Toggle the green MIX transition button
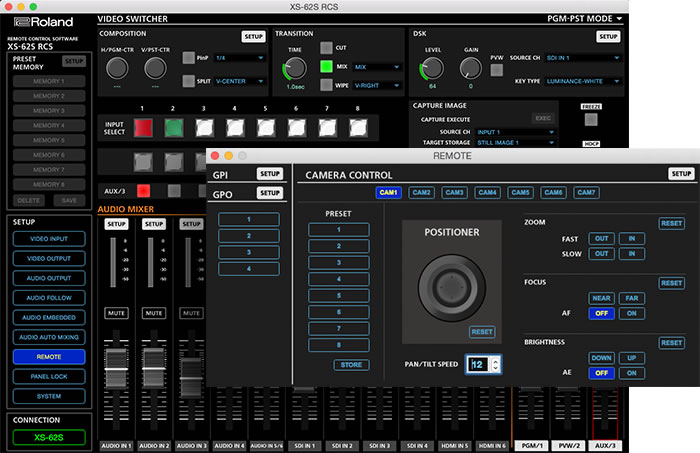This screenshot has width=700, height=453. tap(326, 66)
